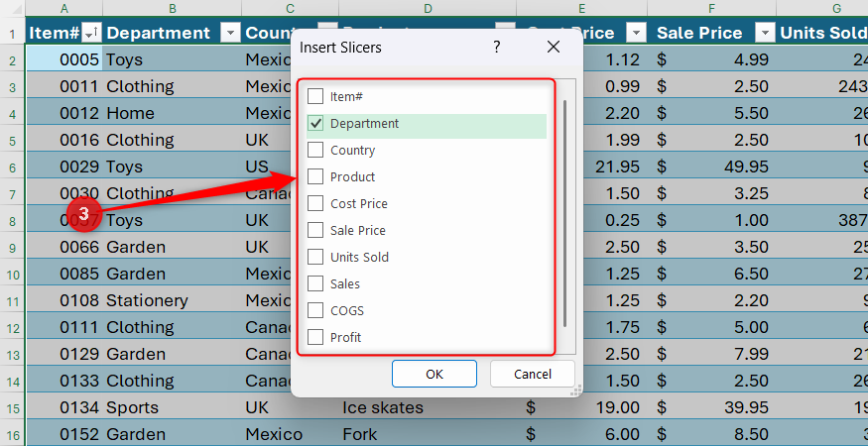Open the Department column filter dropdown

tap(231, 34)
